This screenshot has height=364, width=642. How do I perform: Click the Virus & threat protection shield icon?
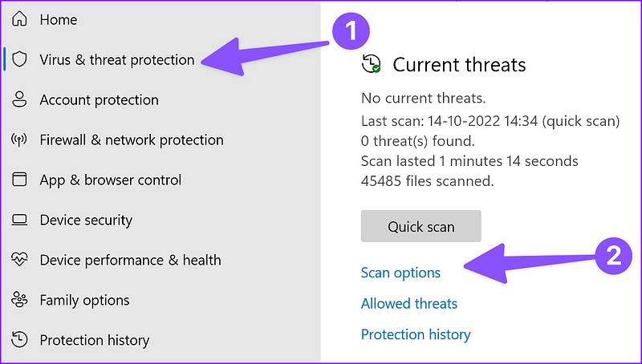tap(20, 59)
